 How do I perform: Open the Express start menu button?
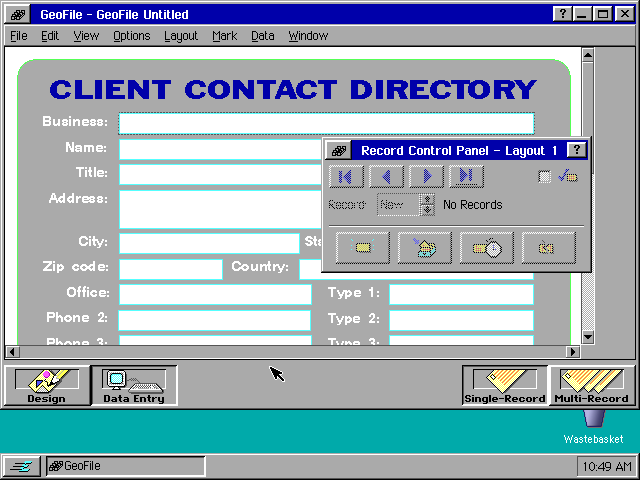click(21, 466)
